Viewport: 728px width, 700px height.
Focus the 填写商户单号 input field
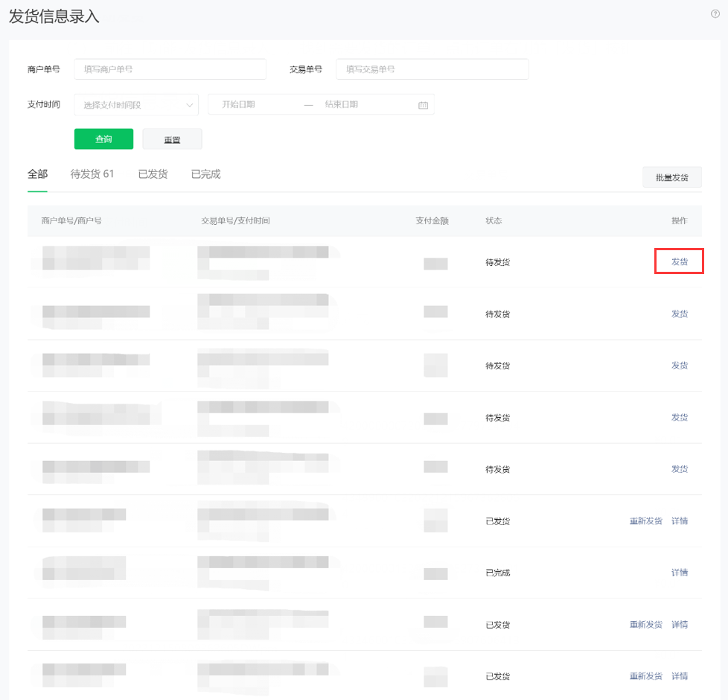coord(170,69)
